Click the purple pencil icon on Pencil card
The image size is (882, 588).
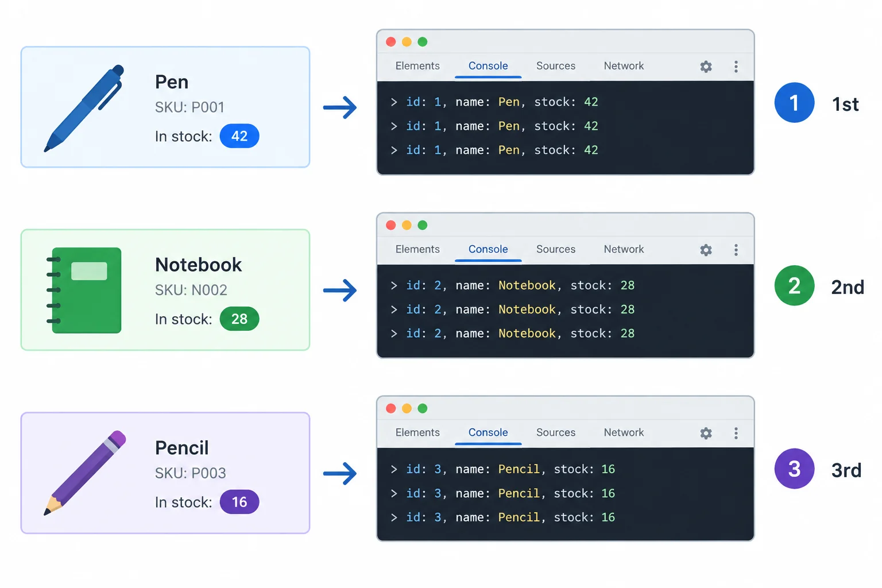pos(85,473)
